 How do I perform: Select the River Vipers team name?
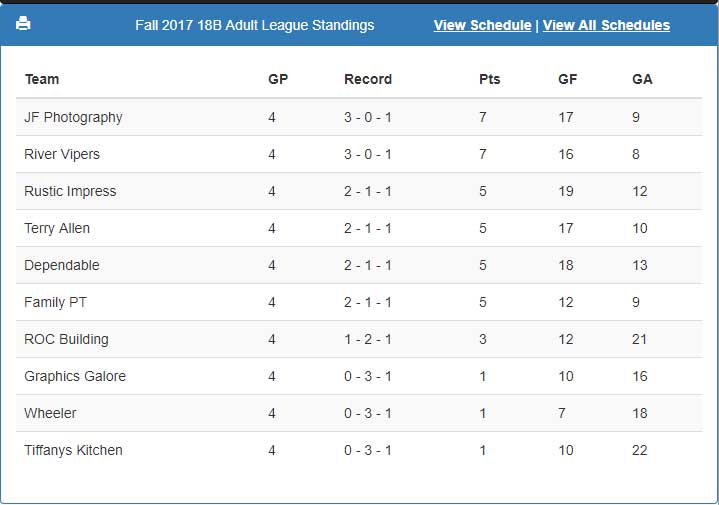62,154
